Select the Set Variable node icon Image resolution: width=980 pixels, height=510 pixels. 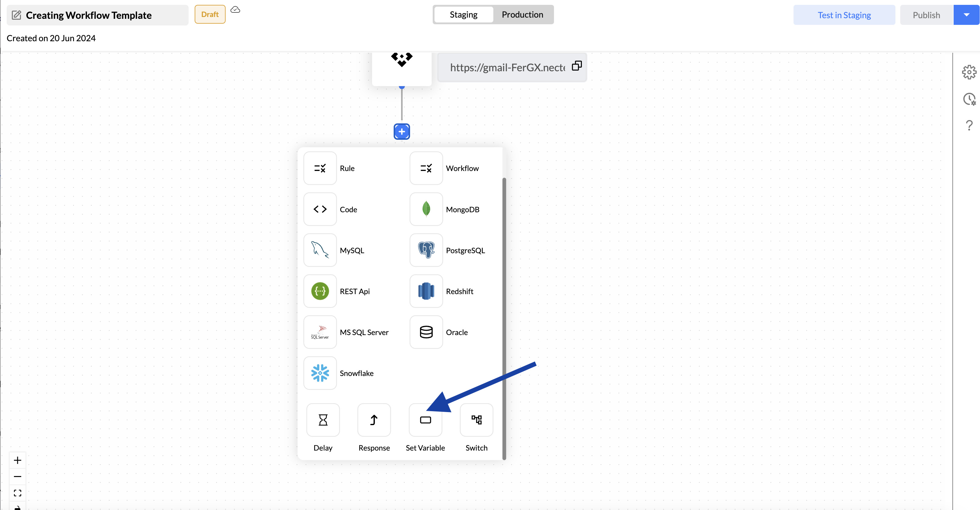pyautogui.click(x=425, y=420)
